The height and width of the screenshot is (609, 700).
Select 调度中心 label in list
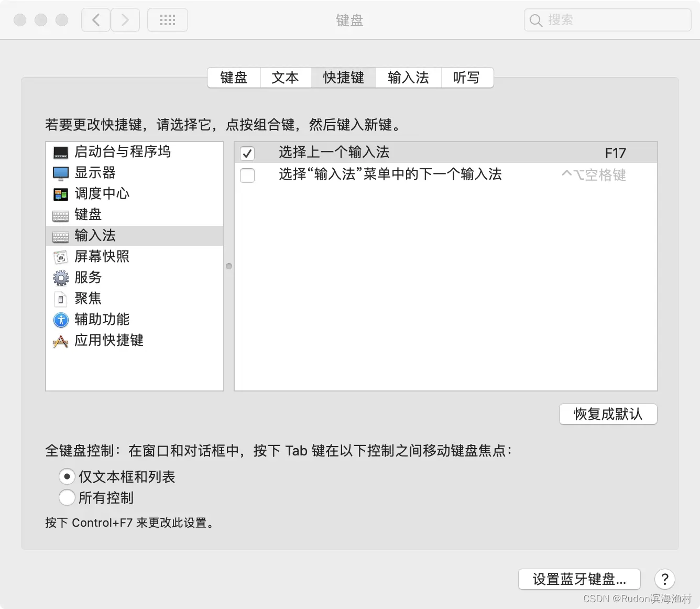(102, 194)
